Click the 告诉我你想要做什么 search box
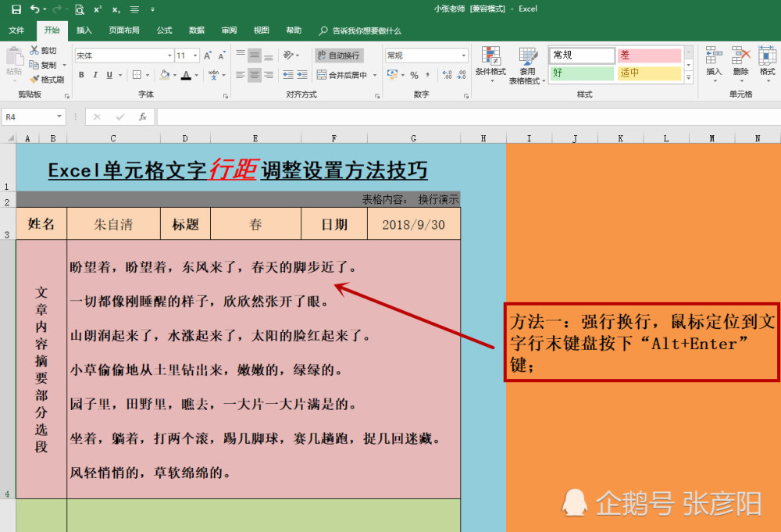 click(360, 31)
